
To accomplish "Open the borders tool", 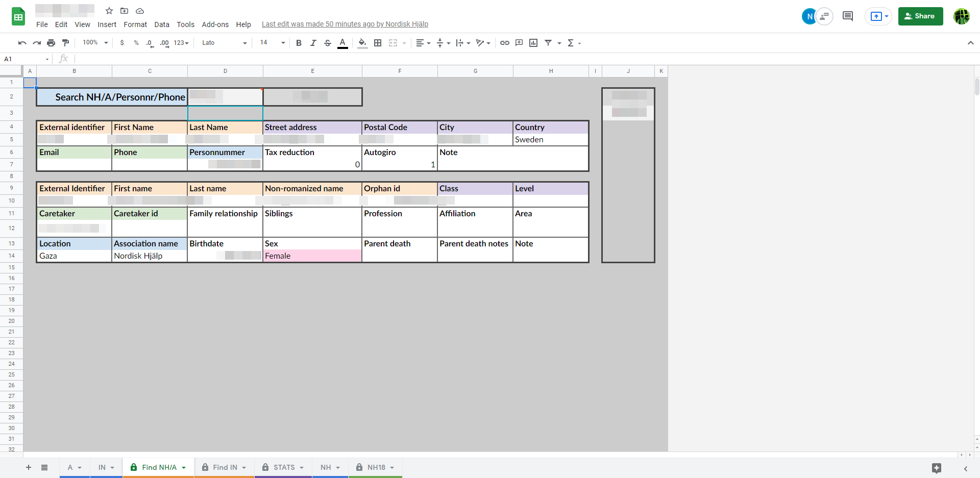I will (x=378, y=43).
